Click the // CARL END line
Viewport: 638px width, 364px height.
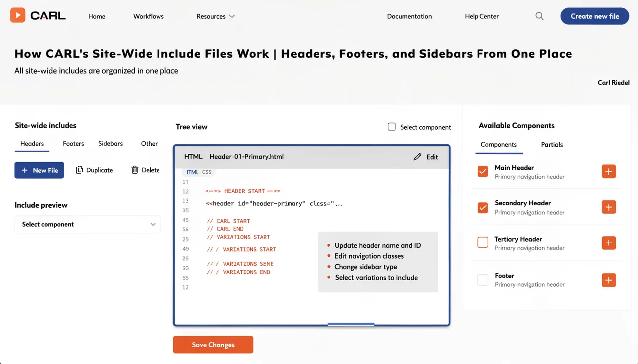[225, 229]
